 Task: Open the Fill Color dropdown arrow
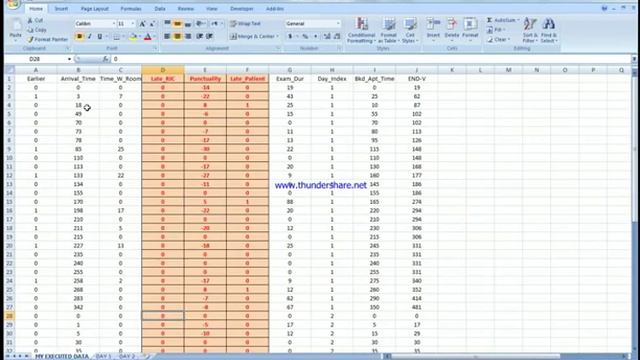click(139, 37)
